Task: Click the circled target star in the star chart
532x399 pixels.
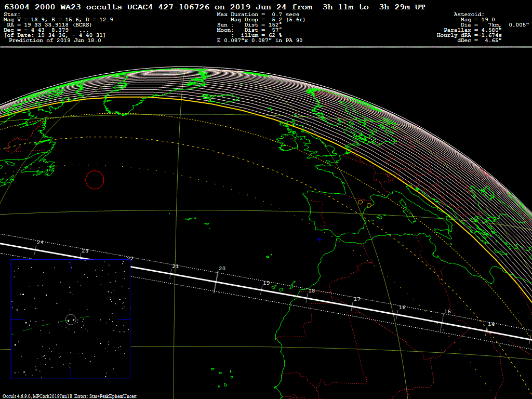Action: click(71, 320)
